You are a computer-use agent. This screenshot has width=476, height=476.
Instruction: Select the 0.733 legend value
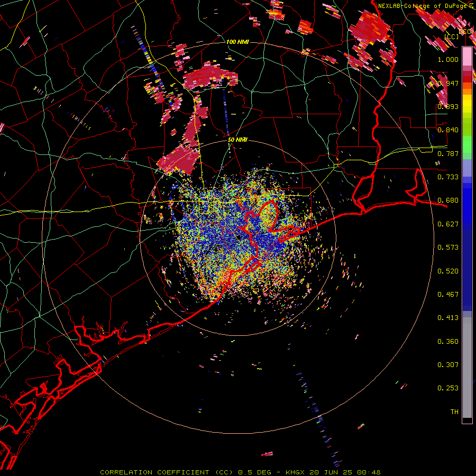[x=448, y=177]
